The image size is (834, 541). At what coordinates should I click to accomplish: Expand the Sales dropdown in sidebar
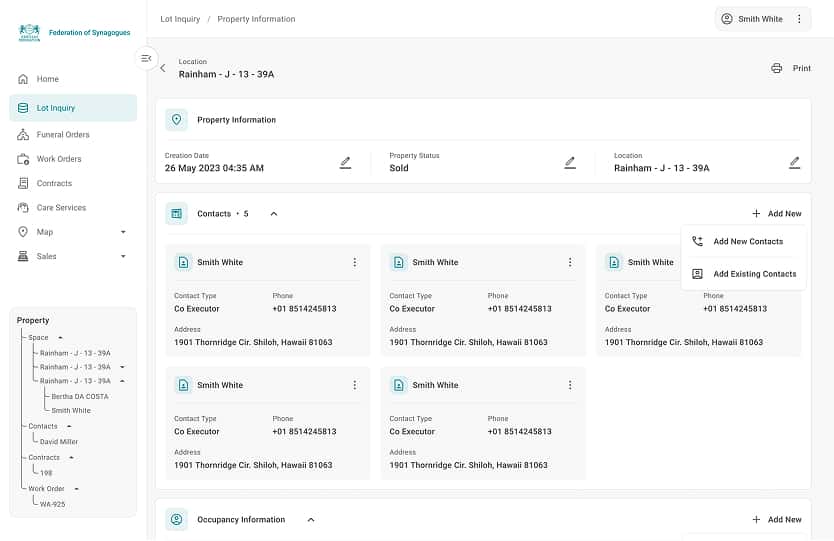(123, 257)
